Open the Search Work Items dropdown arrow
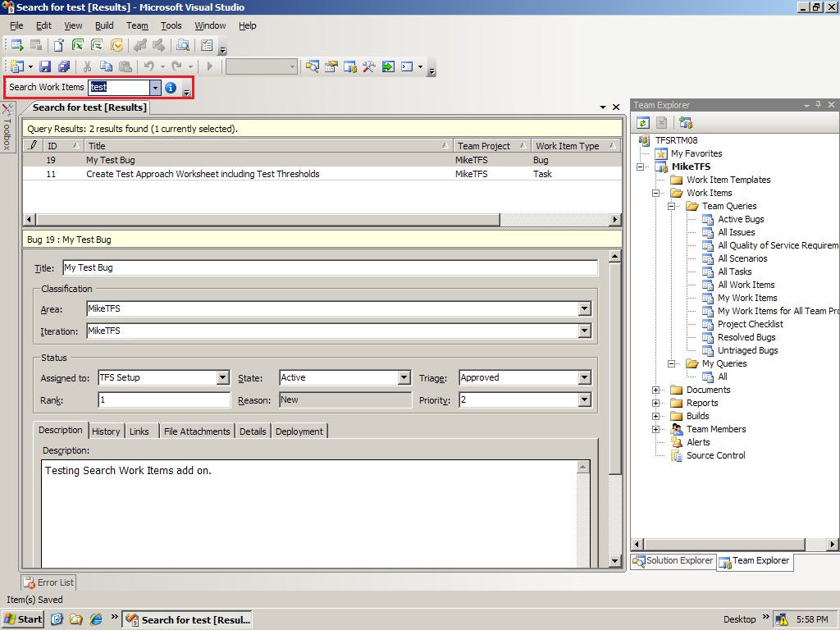This screenshot has width=840, height=630. tap(155, 87)
